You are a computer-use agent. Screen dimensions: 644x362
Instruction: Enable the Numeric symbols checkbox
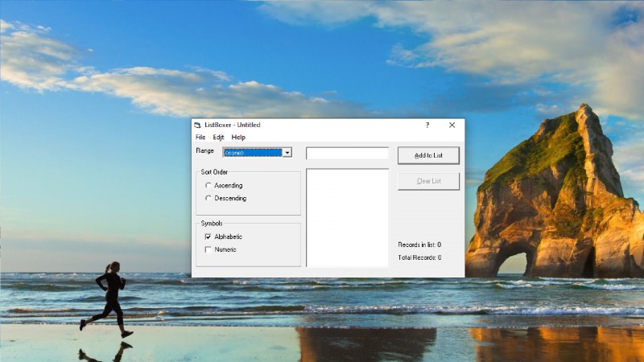(208, 249)
